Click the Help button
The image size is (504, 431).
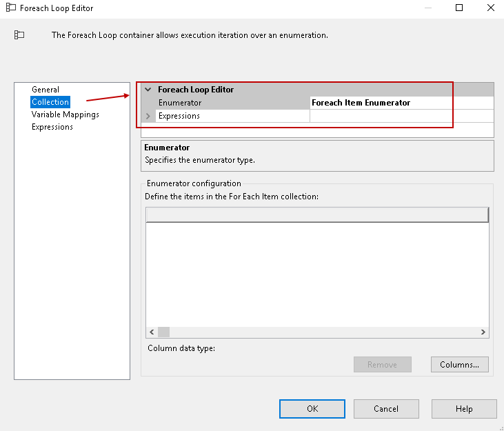coord(464,409)
